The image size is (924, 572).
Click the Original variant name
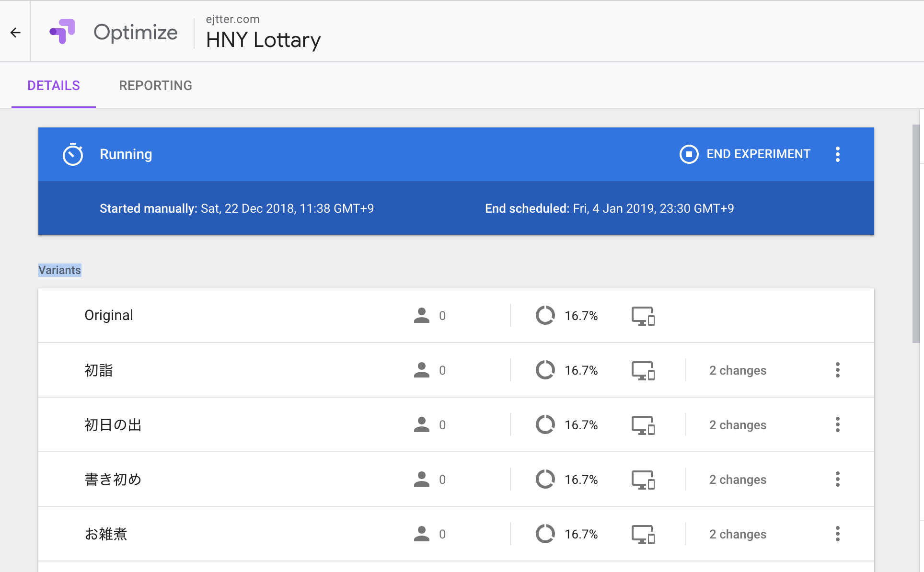click(x=109, y=315)
